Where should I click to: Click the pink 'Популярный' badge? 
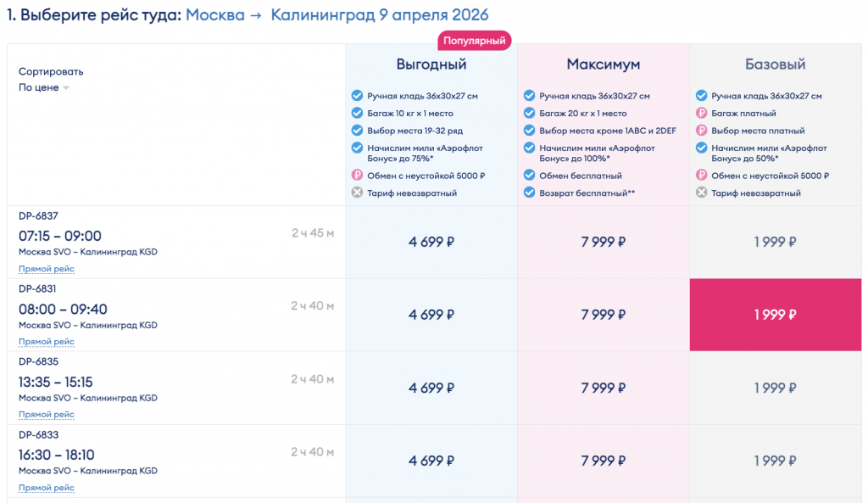475,40
